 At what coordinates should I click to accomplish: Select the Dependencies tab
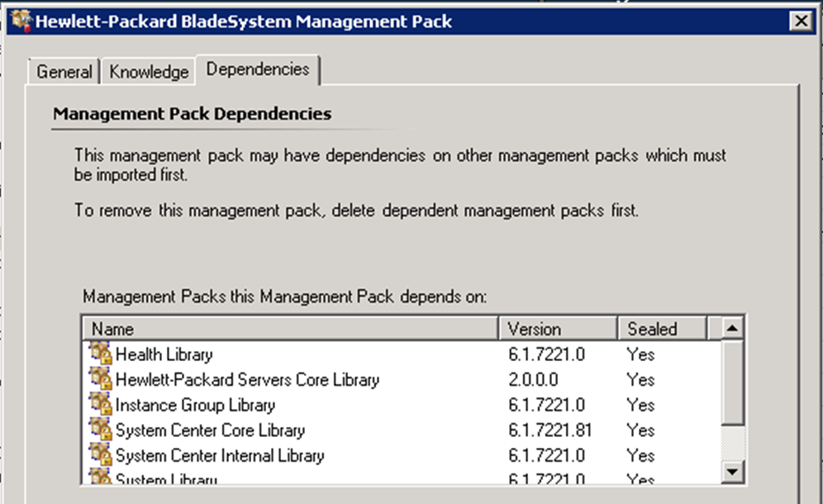258,69
